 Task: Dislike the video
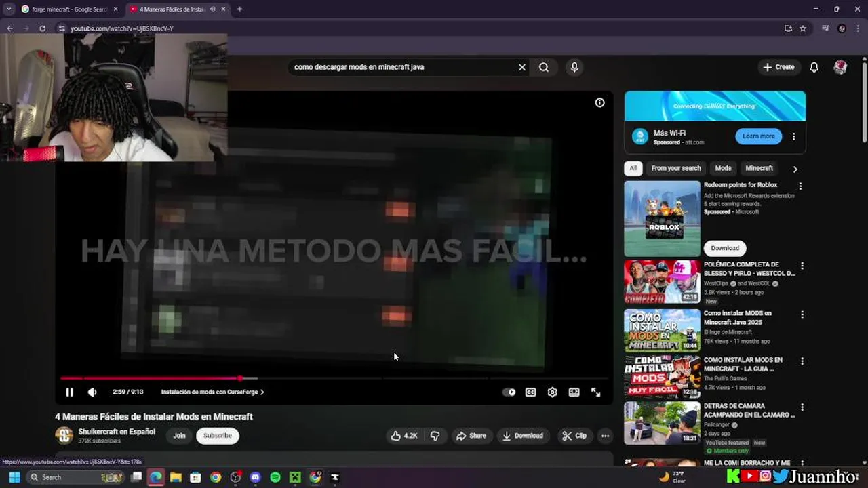[x=435, y=436]
